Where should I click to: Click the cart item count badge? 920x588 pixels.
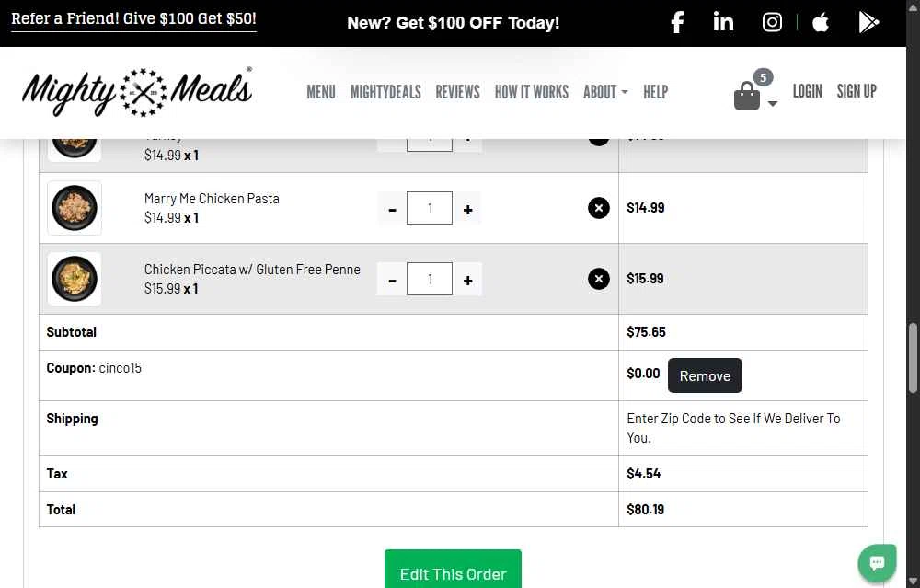pyautogui.click(x=763, y=77)
